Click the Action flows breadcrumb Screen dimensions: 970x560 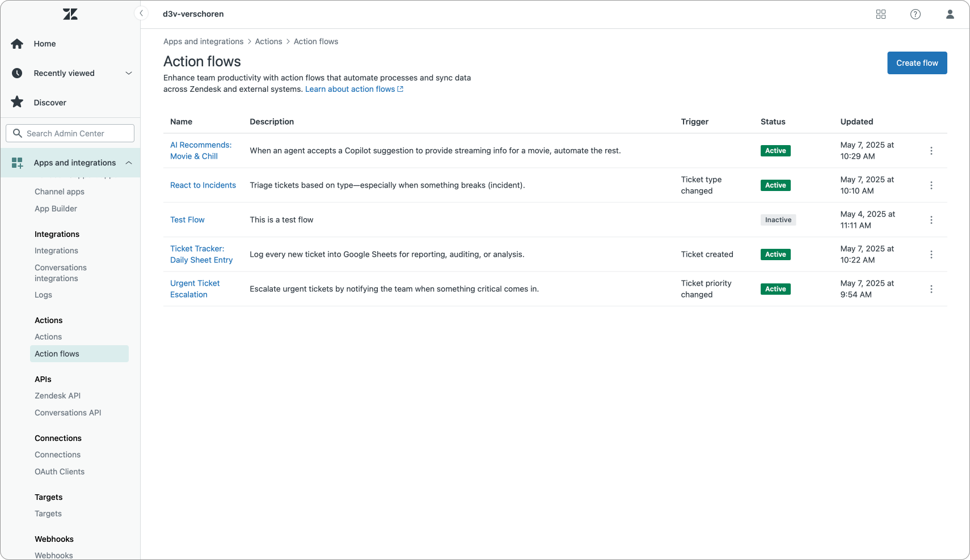pyautogui.click(x=316, y=41)
